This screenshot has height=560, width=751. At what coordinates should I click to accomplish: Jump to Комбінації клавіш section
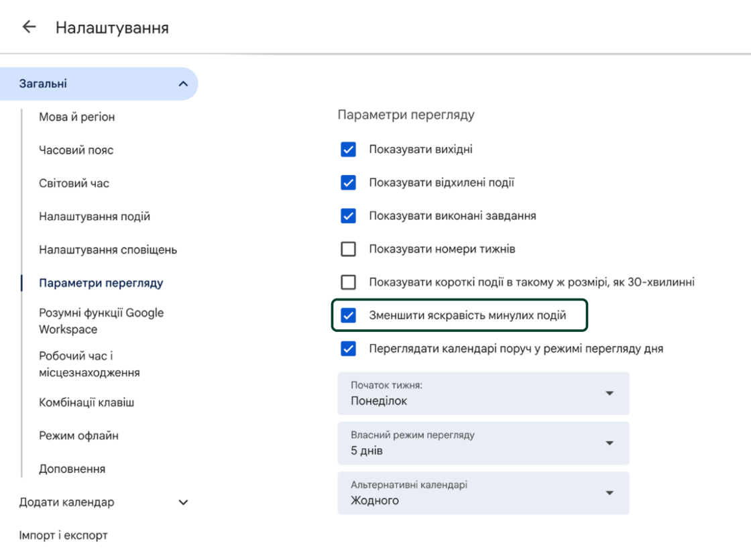tap(86, 402)
